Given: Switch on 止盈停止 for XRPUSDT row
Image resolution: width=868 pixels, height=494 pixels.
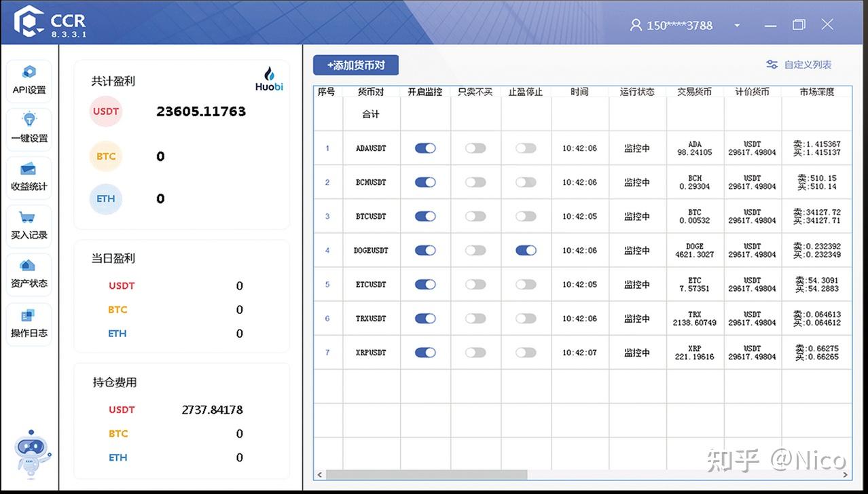Looking at the screenshot, I should click(x=526, y=352).
